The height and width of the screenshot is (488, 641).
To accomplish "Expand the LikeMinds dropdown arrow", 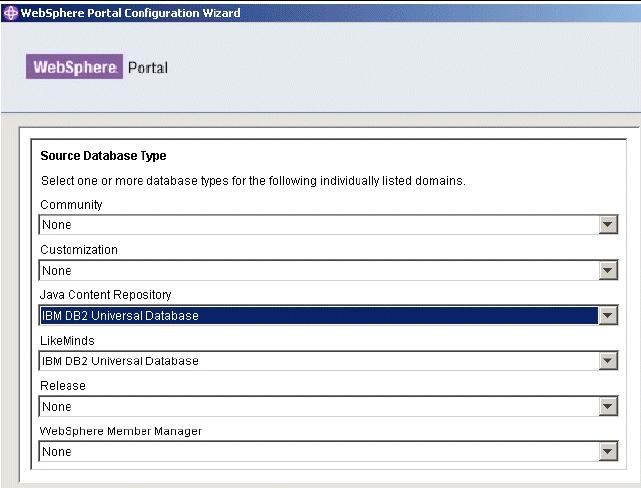I will pyautogui.click(x=608, y=360).
